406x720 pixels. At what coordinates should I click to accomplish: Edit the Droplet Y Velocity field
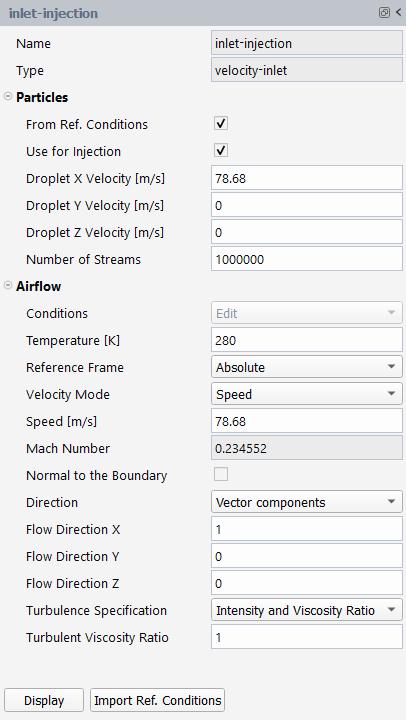coord(307,205)
